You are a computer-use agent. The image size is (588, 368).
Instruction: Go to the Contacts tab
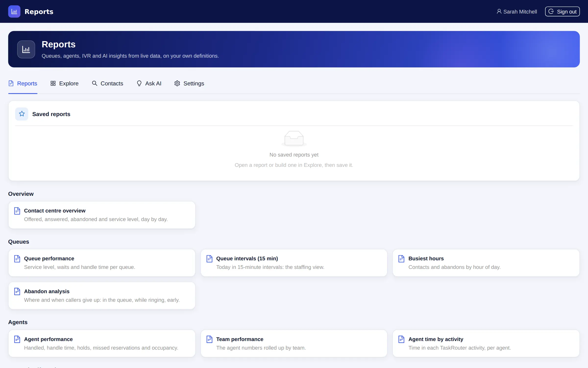tap(108, 83)
